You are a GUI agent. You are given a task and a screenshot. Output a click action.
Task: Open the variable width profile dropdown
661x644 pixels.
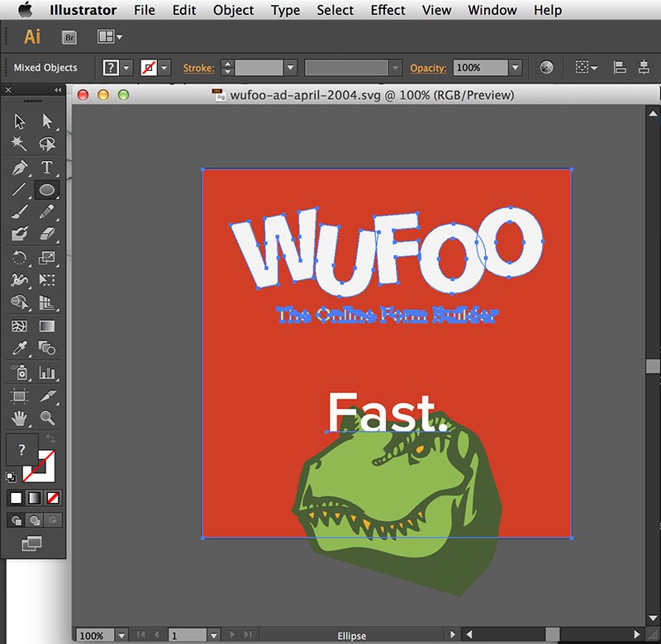(396, 68)
